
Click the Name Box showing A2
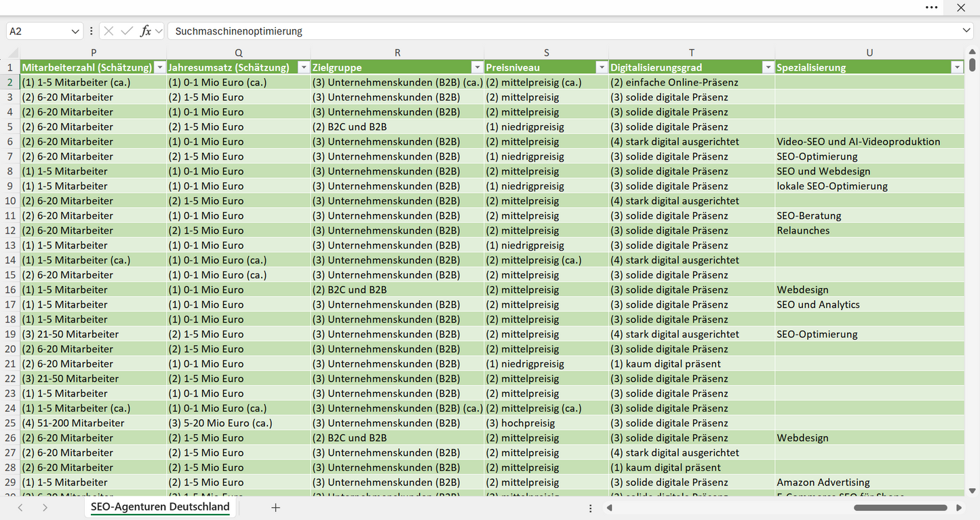[38, 31]
